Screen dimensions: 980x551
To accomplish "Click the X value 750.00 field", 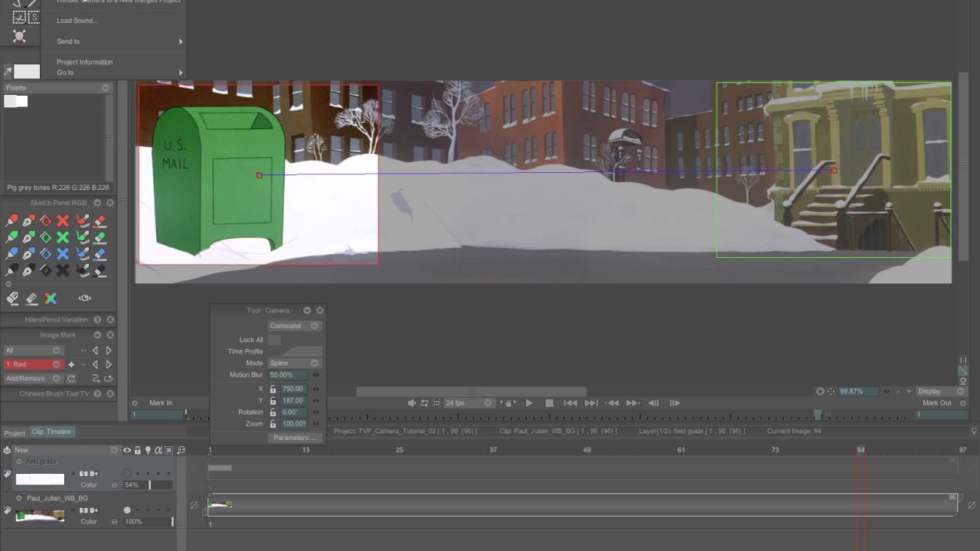I will [292, 389].
